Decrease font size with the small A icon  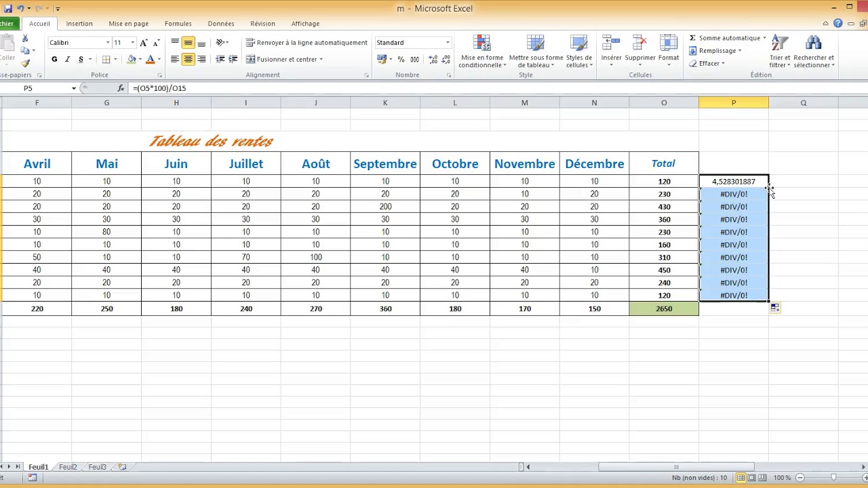point(157,43)
